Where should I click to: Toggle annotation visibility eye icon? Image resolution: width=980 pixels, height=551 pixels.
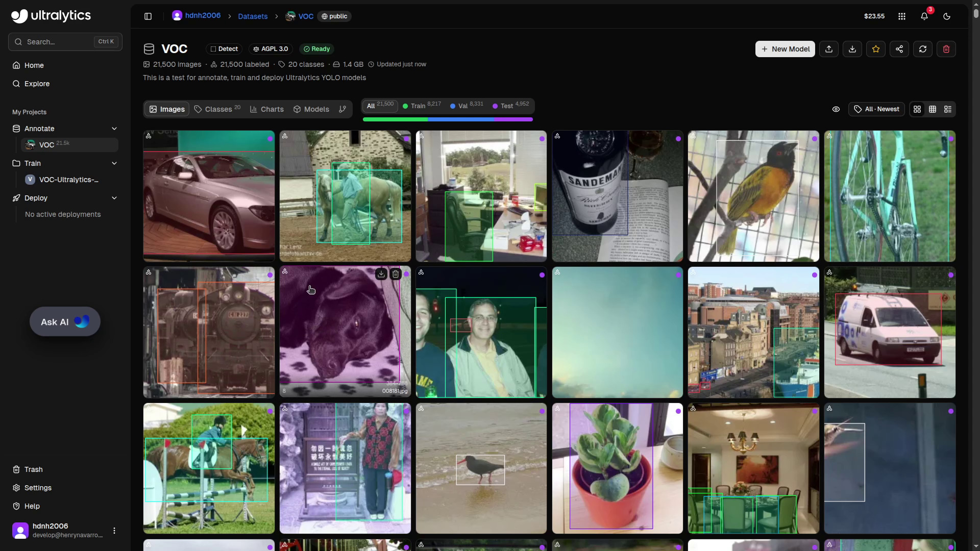pyautogui.click(x=836, y=109)
